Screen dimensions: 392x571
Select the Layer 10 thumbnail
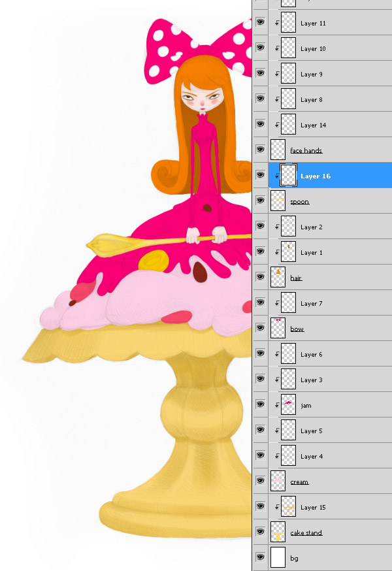pyautogui.click(x=289, y=48)
